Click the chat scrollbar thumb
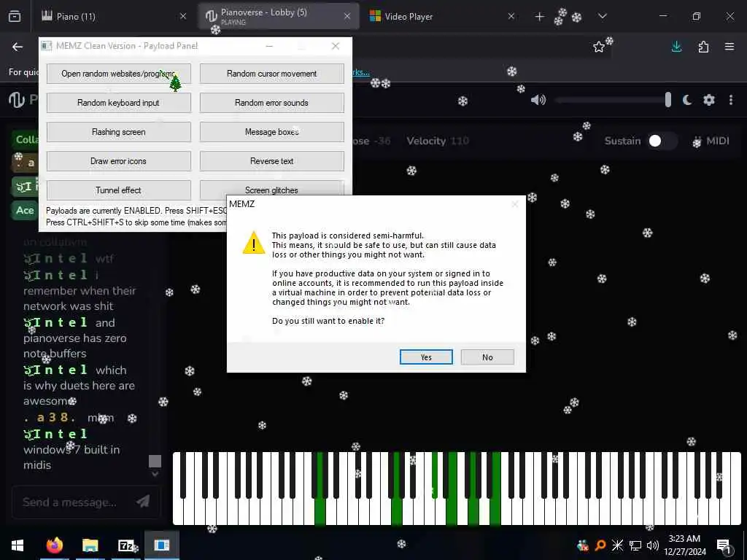Screen dimensions: 747x560 [155, 461]
